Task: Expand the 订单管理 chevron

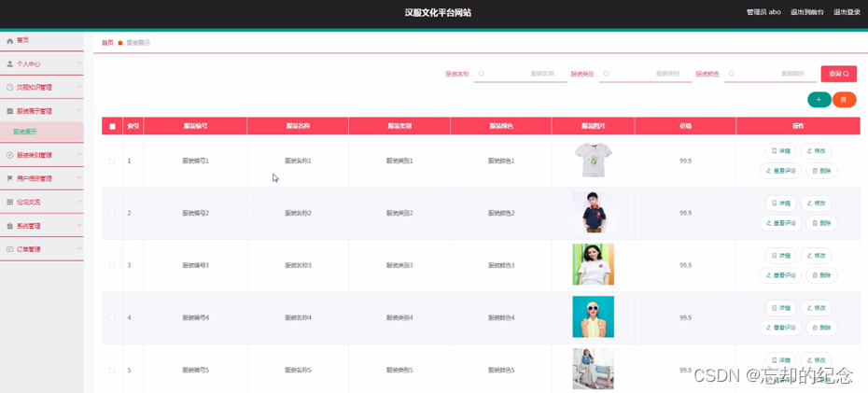Action: point(79,249)
